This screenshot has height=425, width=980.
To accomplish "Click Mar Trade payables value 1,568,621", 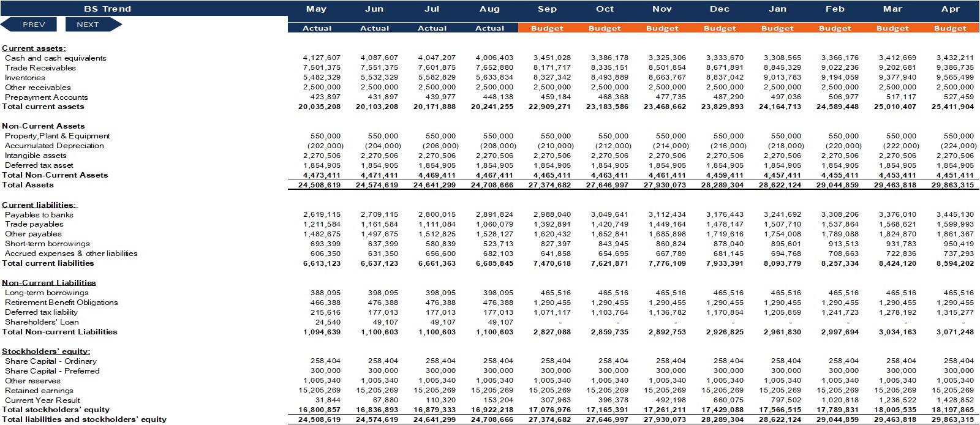I will pyautogui.click(x=897, y=224).
